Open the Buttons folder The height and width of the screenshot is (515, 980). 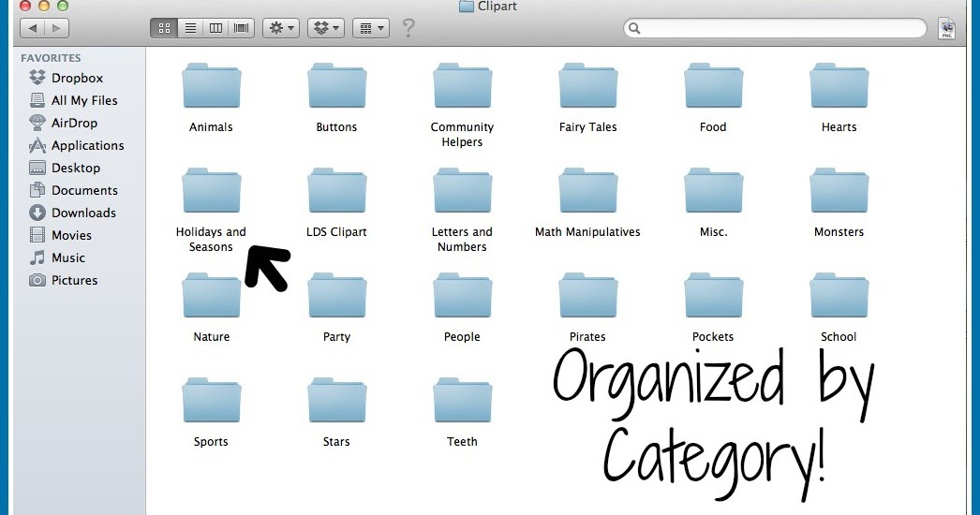pyautogui.click(x=337, y=85)
